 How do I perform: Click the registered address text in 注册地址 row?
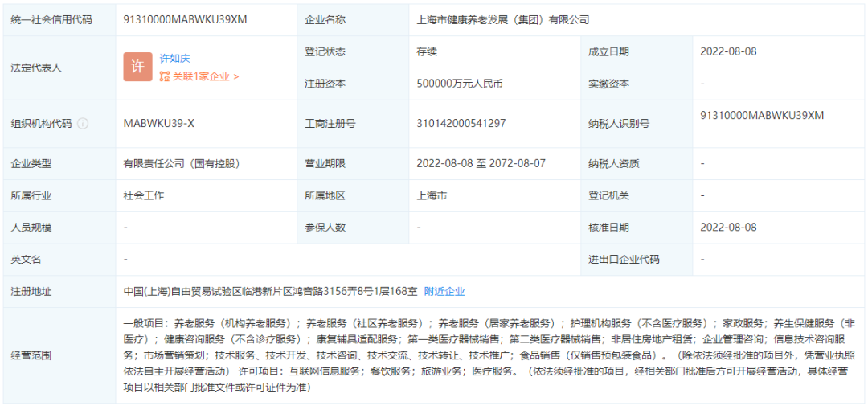click(x=270, y=291)
